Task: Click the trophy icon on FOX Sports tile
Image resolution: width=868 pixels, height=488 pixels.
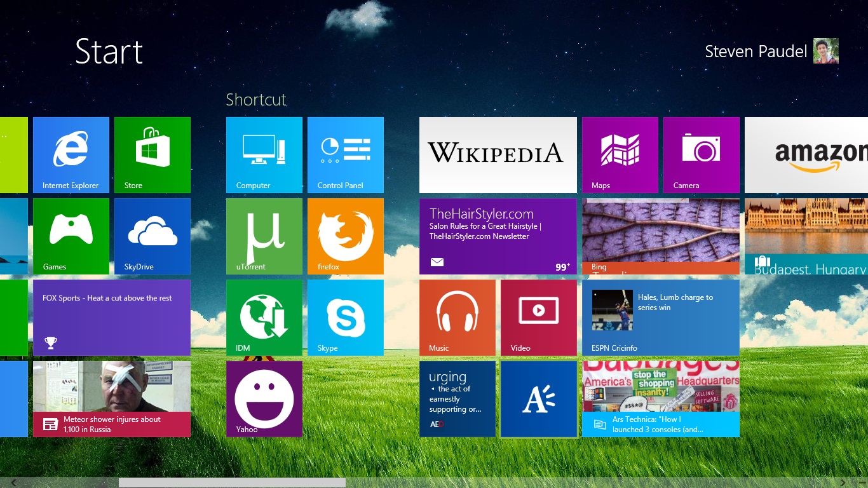Action: (x=51, y=342)
